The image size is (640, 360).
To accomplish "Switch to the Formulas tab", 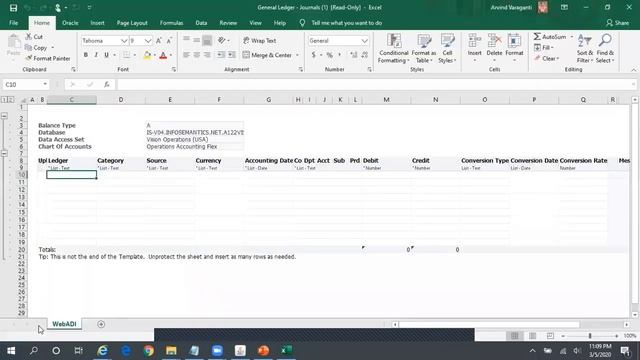I will point(171,23).
